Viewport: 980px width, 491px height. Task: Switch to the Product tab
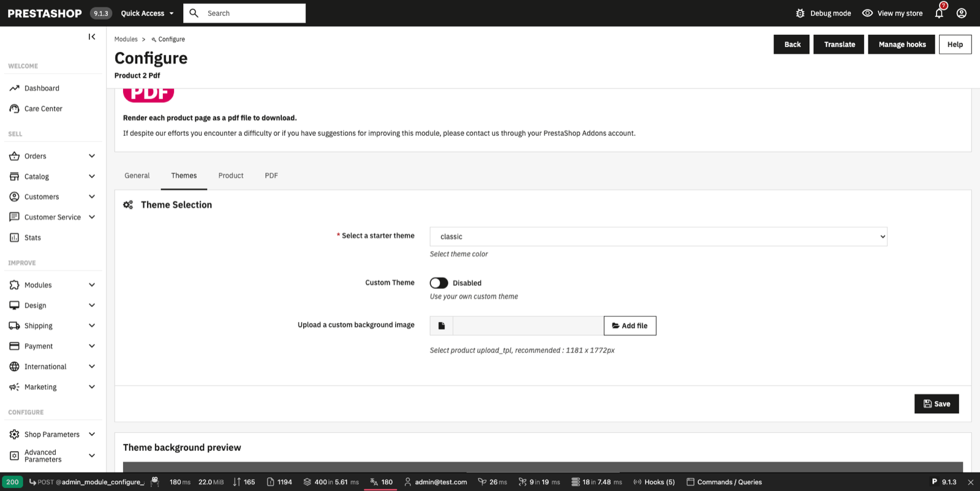pyautogui.click(x=231, y=176)
